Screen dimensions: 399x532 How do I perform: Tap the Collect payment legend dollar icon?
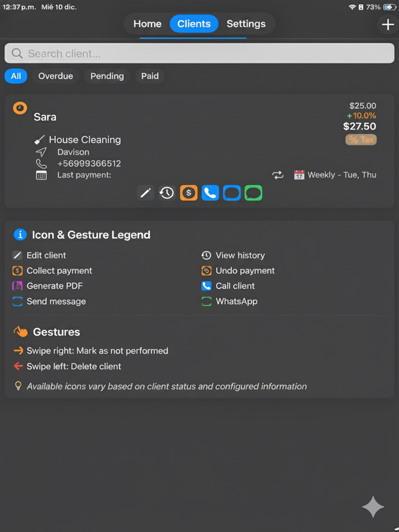[17, 271]
